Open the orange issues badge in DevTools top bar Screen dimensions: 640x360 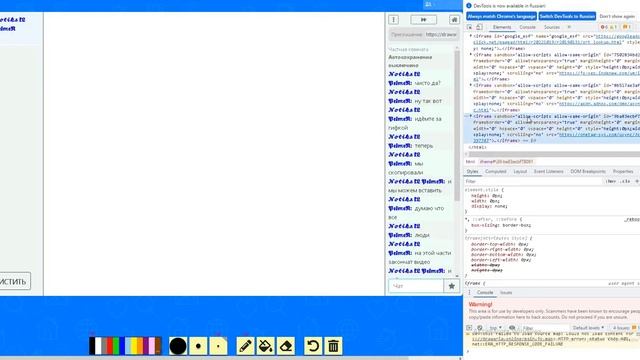pos(627,27)
